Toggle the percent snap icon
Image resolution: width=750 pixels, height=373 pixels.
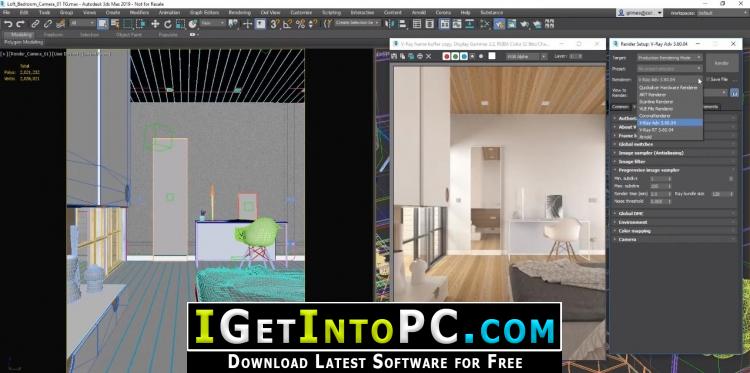[300, 23]
